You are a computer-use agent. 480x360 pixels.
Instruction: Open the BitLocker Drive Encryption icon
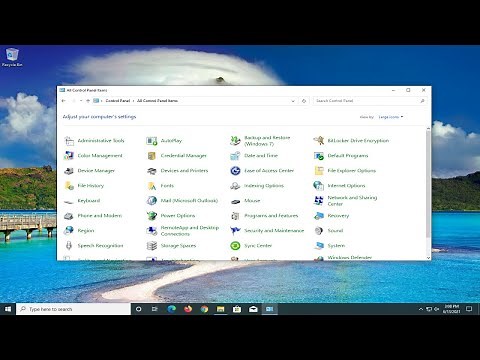(x=319, y=141)
